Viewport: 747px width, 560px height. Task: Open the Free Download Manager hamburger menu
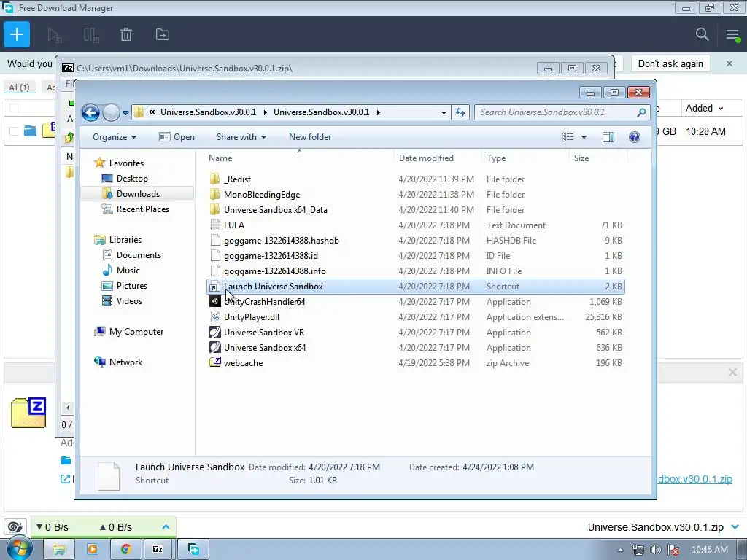point(732,35)
